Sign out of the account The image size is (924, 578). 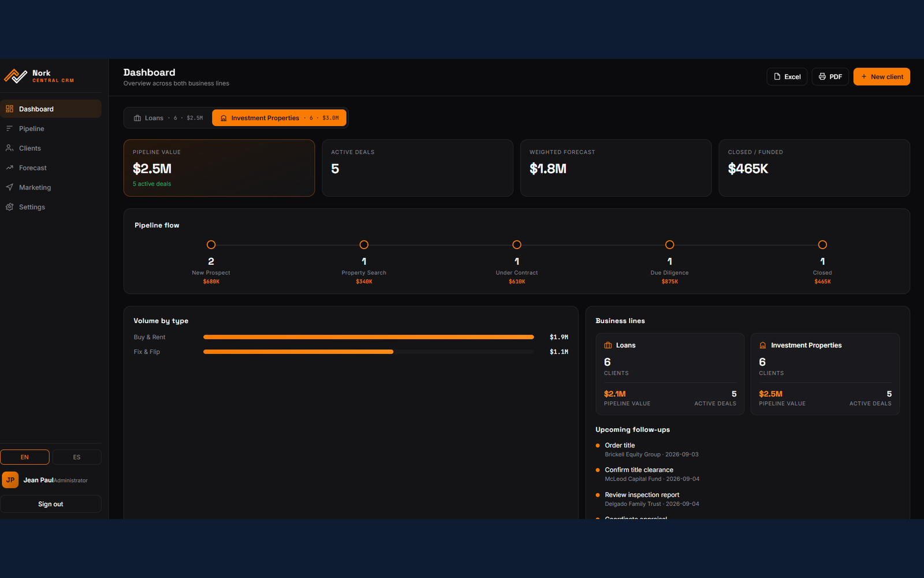pos(51,504)
